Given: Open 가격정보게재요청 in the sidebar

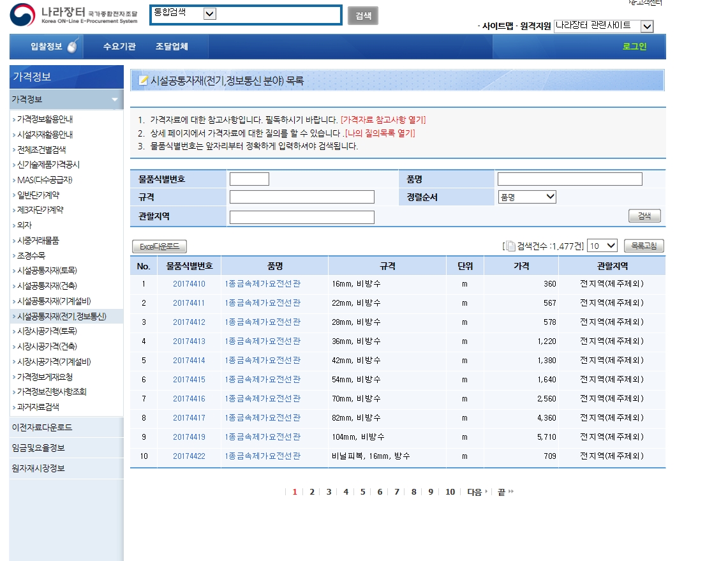Looking at the screenshot, I should (x=45, y=377).
